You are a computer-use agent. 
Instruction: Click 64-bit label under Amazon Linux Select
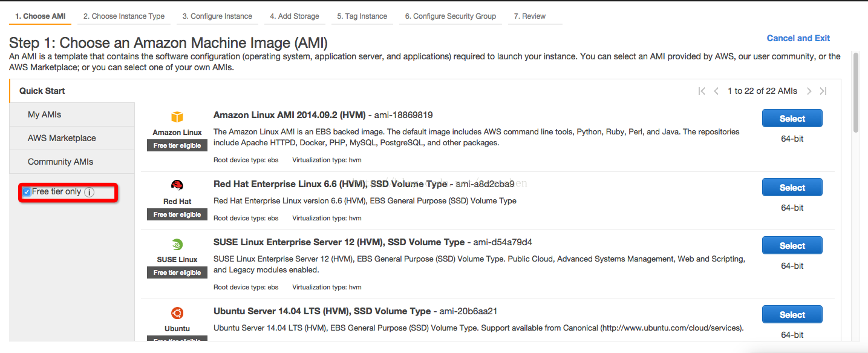792,139
